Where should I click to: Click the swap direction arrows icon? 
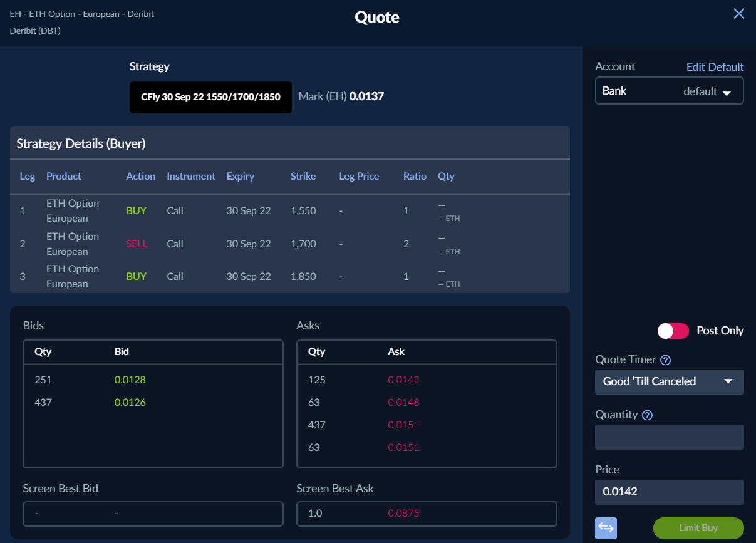click(606, 528)
